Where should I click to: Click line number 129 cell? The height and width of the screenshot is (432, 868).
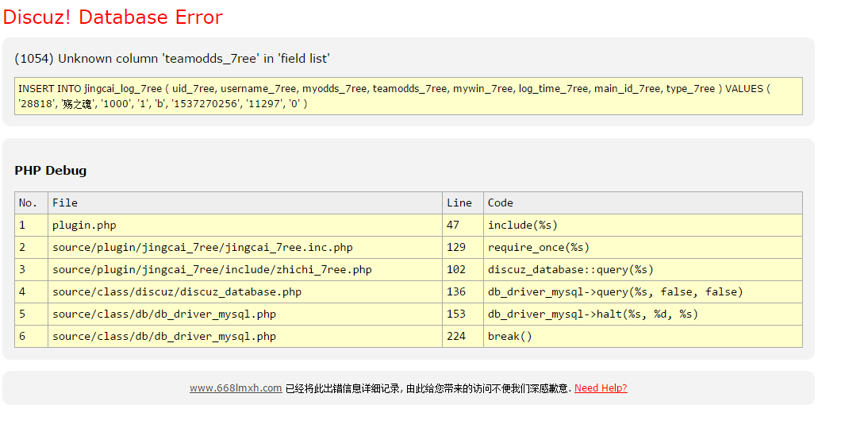click(x=456, y=248)
